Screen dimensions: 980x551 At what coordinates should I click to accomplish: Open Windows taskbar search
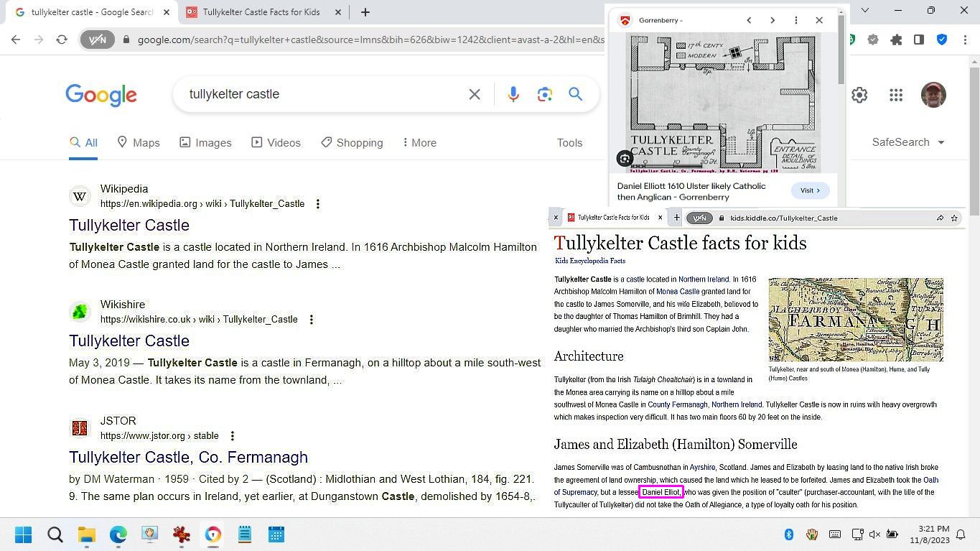click(55, 534)
